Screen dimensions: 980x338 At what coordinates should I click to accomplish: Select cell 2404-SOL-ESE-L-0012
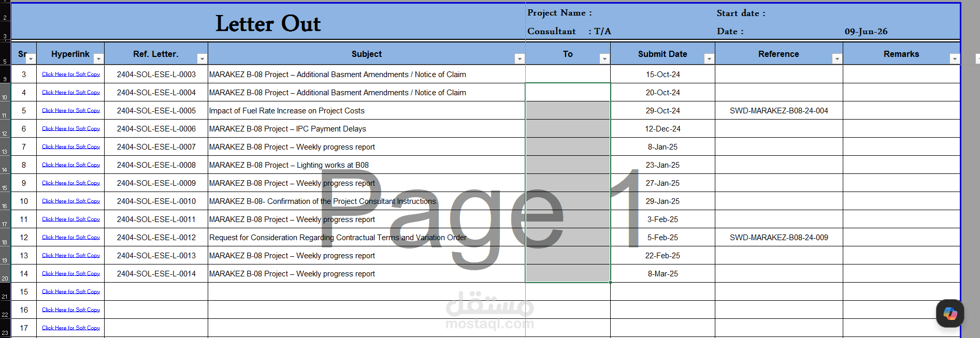(156, 238)
